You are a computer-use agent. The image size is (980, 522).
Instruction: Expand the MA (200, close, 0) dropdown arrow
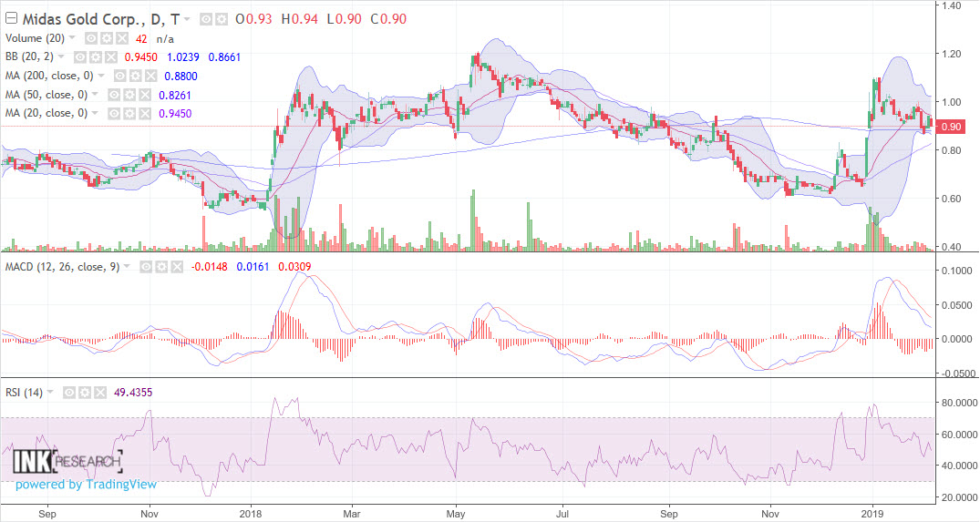pyautogui.click(x=100, y=76)
